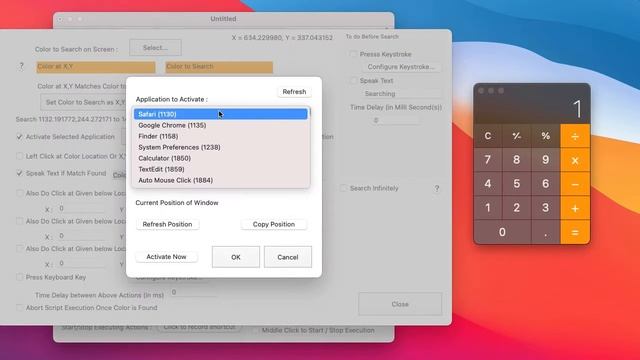Choose Finder (1158) from application list
The height and width of the screenshot is (360, 640).
(220, 136)
